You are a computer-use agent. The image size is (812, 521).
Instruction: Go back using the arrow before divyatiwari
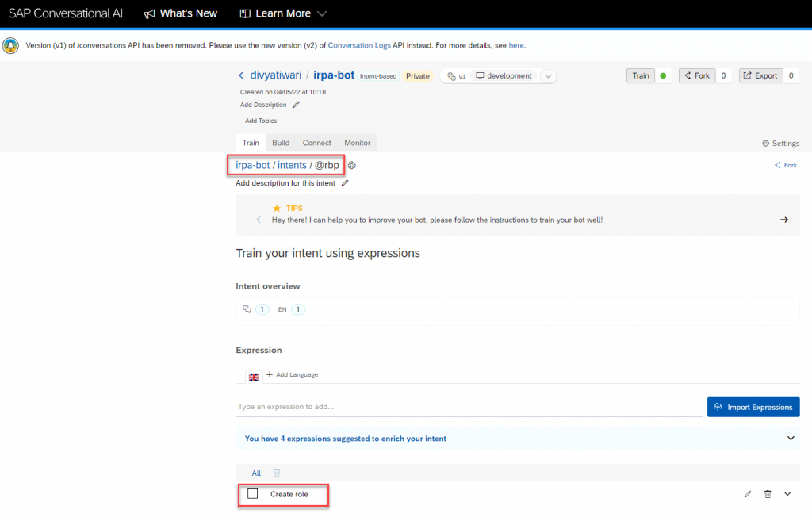click(241, 75)
